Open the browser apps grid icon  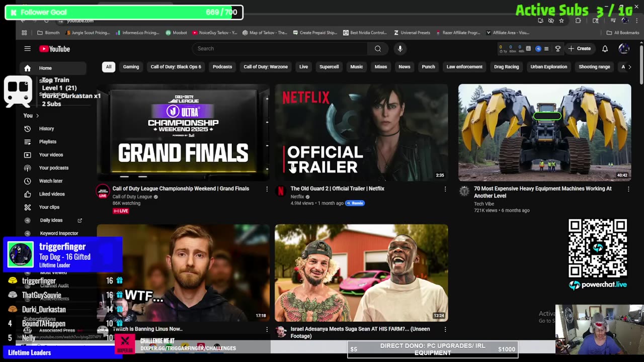click(24, 33)
